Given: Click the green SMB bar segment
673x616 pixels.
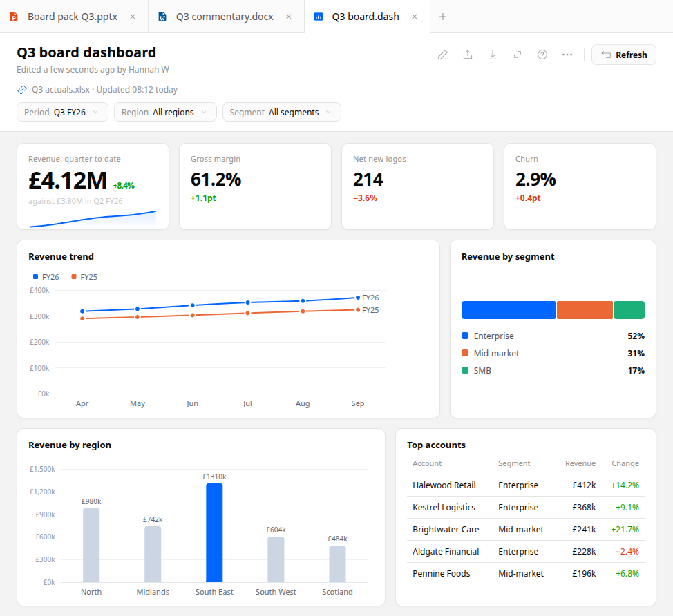Looking at the screenshot, I should point(629,310).
